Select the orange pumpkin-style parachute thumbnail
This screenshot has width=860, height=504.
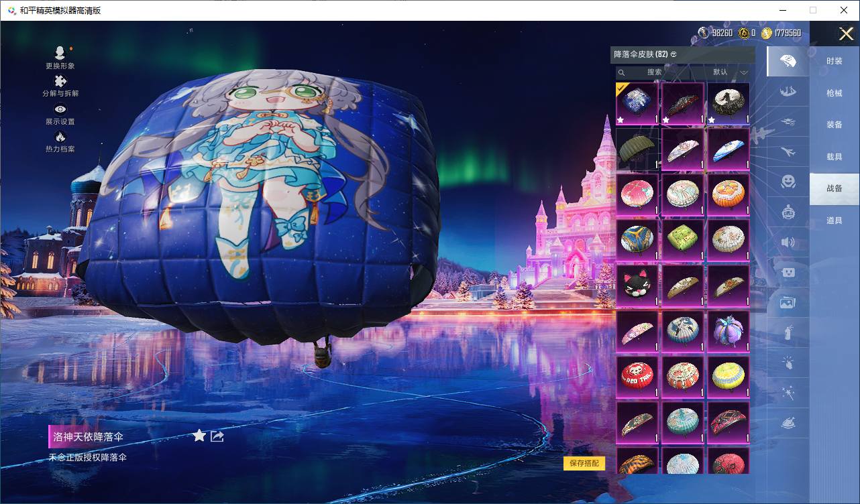pos(729,195)
